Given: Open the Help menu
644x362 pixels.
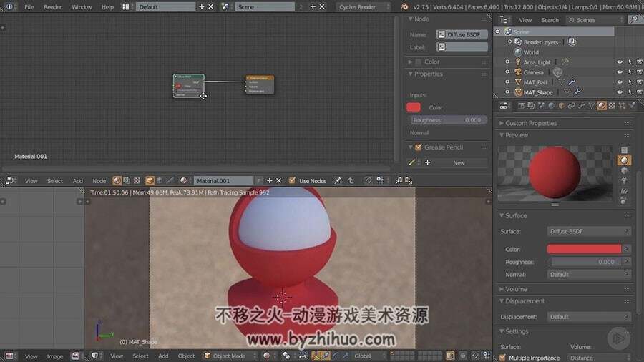Looking at the screenshot, I should pyautogui.click(x=107, y=7).
